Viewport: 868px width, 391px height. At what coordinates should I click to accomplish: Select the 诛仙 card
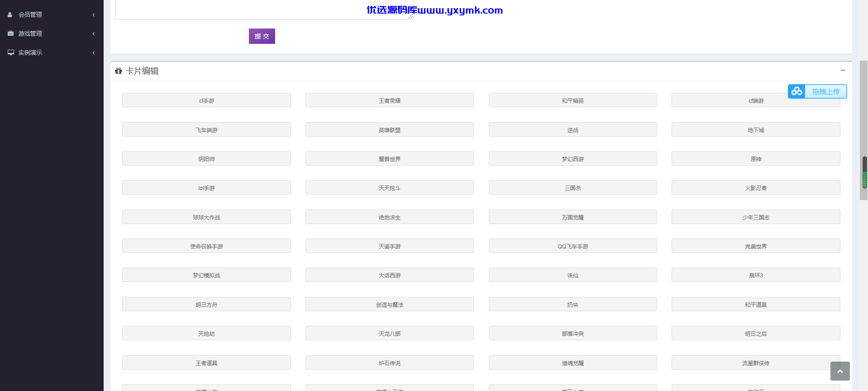point(573,275)
